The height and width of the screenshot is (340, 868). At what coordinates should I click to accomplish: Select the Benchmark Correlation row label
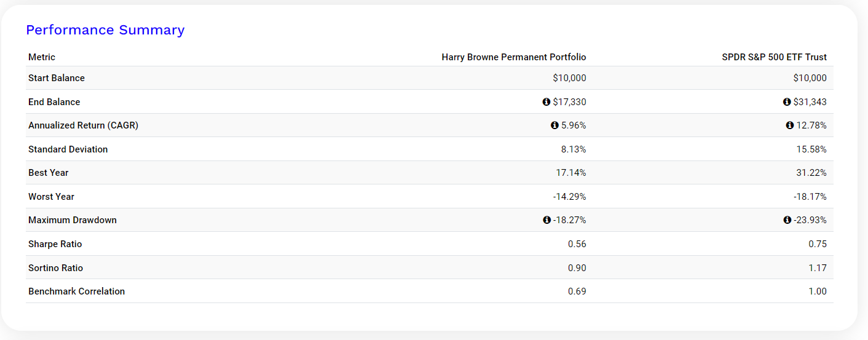tap(76, 291)
